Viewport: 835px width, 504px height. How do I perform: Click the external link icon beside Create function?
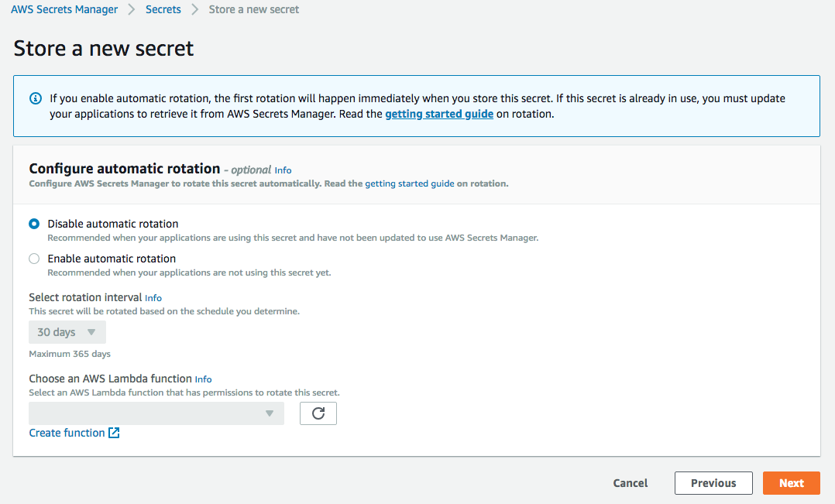[114, 433]
